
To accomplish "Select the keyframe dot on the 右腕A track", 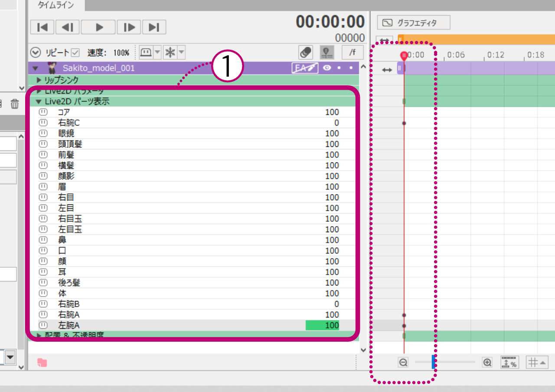I will pyautogui.click(x=404, y=315).
